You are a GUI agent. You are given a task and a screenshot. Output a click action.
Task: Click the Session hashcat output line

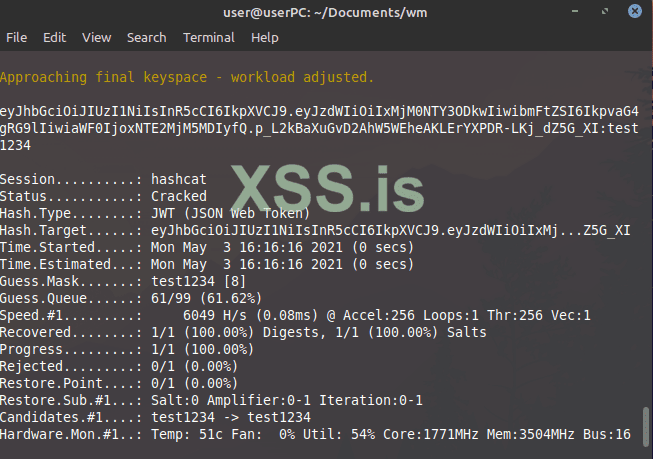click(x=100, y=179)
